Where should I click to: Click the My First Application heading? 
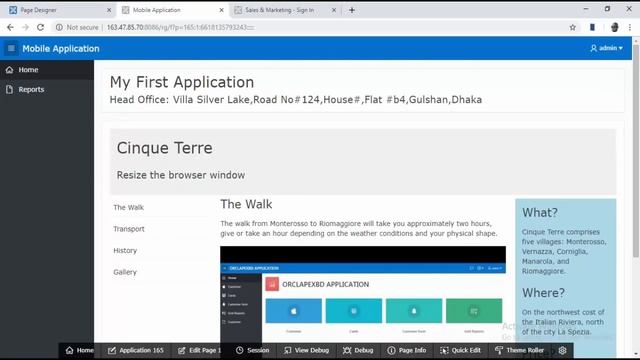coord(182,82)
